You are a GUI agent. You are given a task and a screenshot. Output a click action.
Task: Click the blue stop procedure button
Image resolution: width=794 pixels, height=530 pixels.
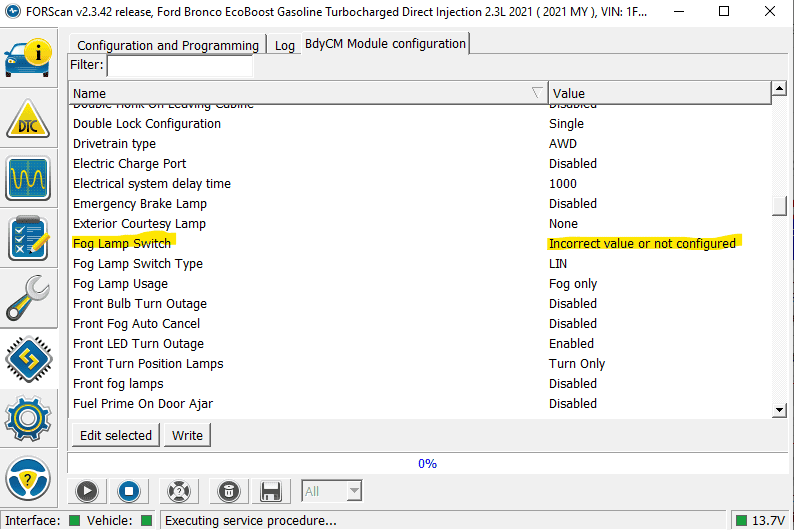(x=129, y=491)
